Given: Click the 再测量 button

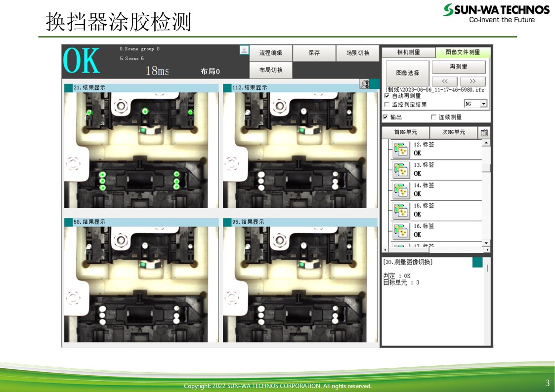Looking at the screenshot, I should pos(459,67).
